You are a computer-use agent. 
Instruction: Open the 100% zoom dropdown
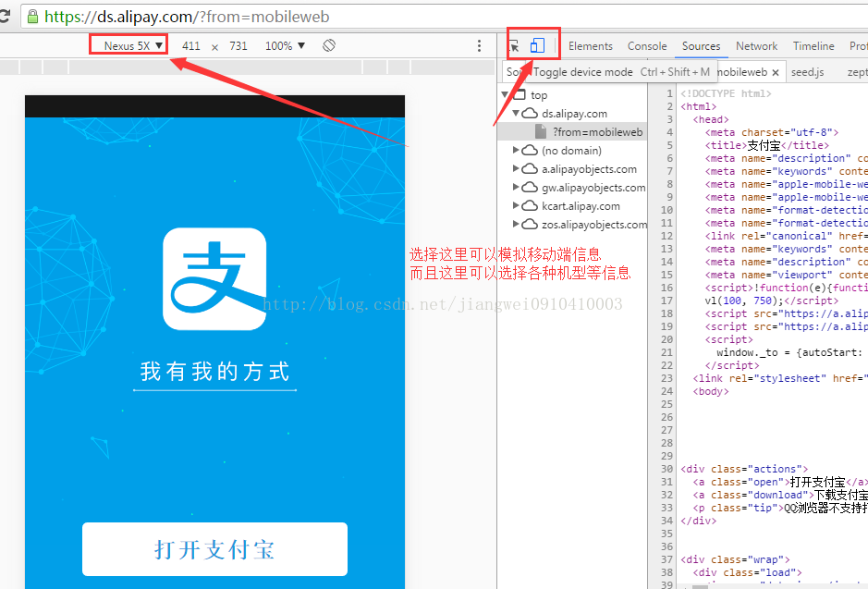(x=285, y=46)
